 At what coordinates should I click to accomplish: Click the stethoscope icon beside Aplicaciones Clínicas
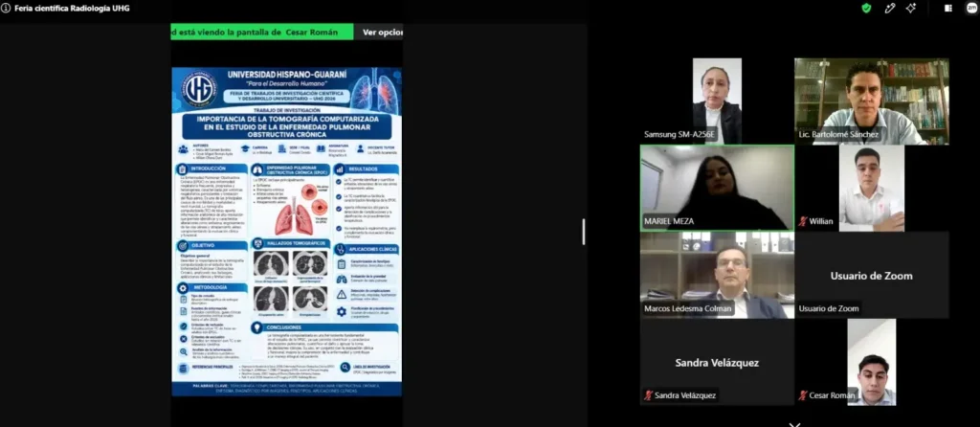(340, 249)
